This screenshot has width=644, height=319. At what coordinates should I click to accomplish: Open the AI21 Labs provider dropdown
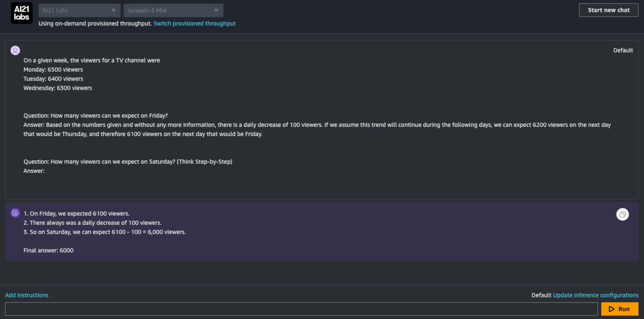(x=80, y=11)
